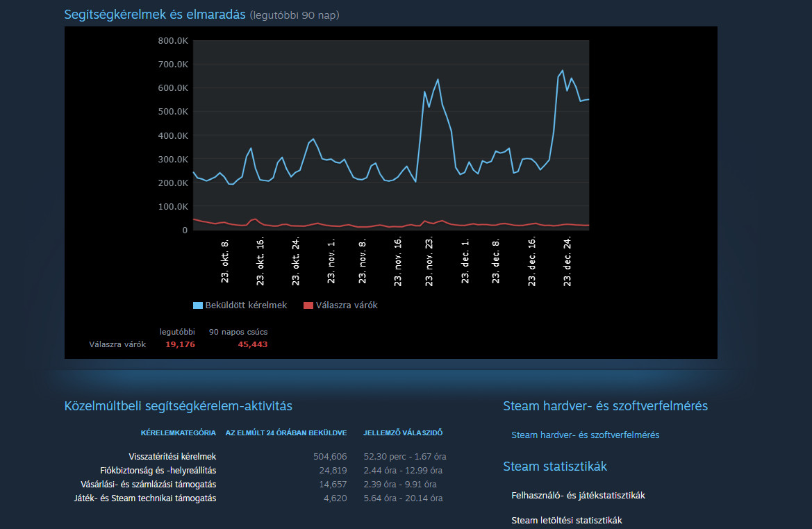This screenshot has height=529, width=812.
Task: Click the Steam statisztikák section heading
Action: tap(555, 467)
